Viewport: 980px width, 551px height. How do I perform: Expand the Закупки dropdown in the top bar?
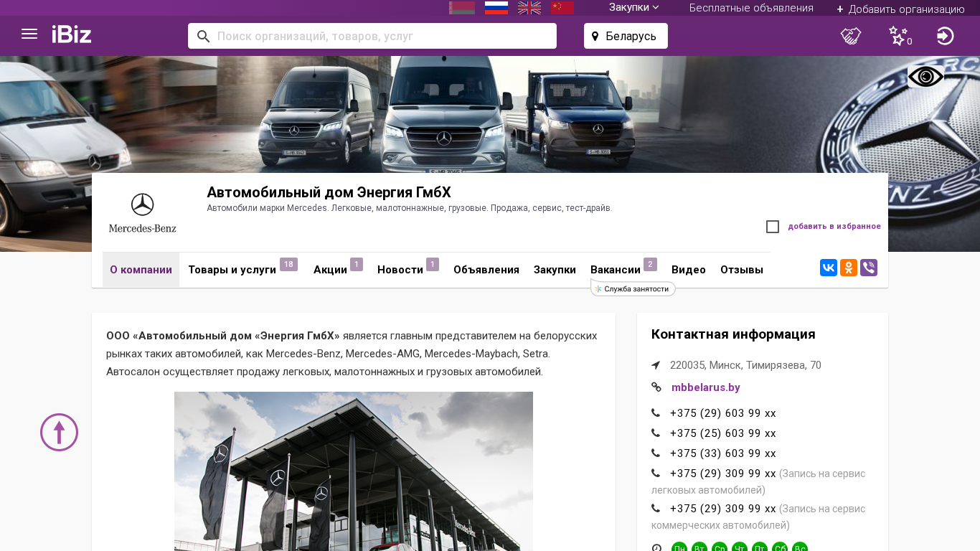[x=634, y=7]
